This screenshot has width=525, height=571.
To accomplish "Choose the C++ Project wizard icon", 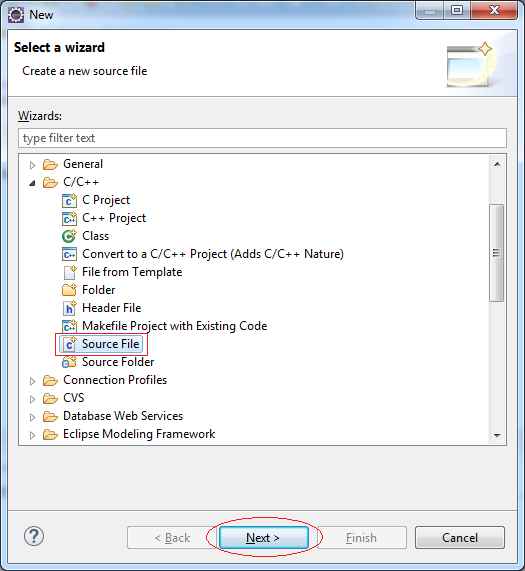I will (x=69, y=218).
